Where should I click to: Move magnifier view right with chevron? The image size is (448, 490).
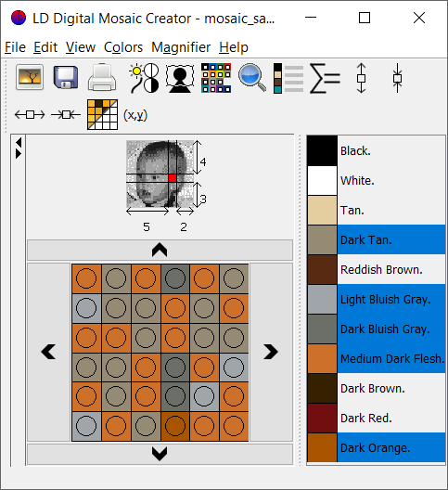[271, 353]
